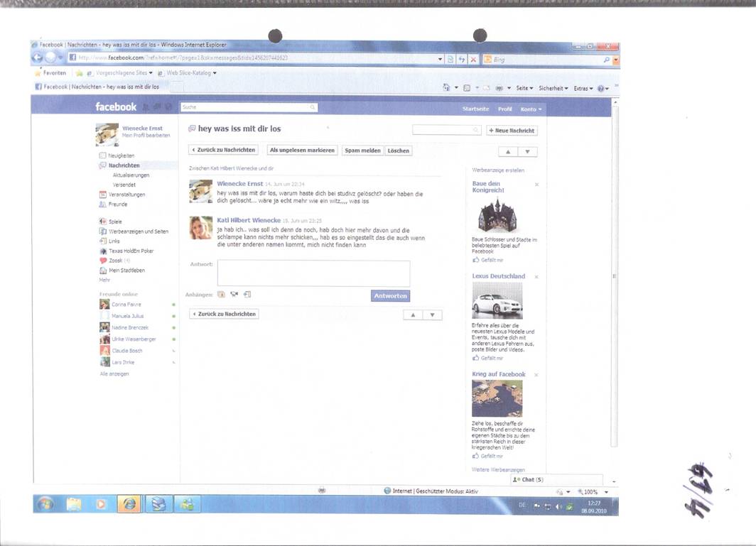This screenshot has height=546, width=756.
Task: Attach a video with camera icon
Action: 234,294
